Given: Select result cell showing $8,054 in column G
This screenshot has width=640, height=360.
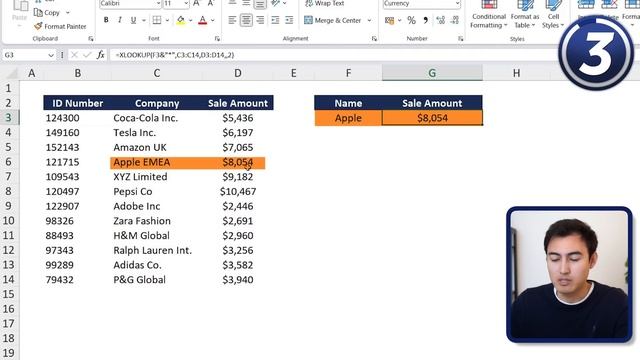Looking at the screenshot, I should tap(432, 118).
